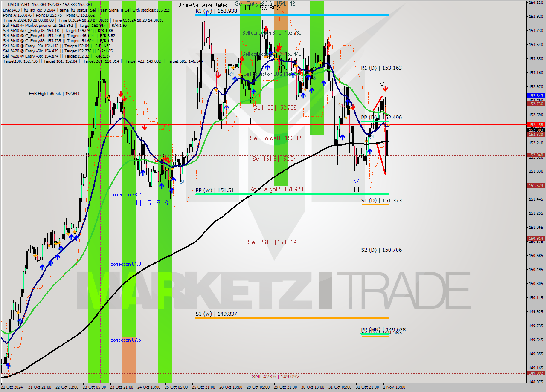Select the '0 New Sell wave started' label
This screenshot has height=392, width=546.
(203, 5)
